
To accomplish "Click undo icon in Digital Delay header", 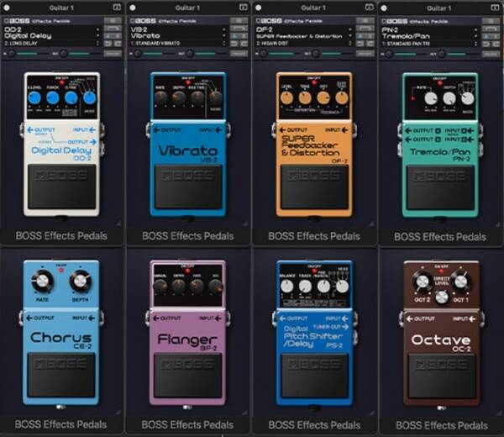I will pos(108,43).
